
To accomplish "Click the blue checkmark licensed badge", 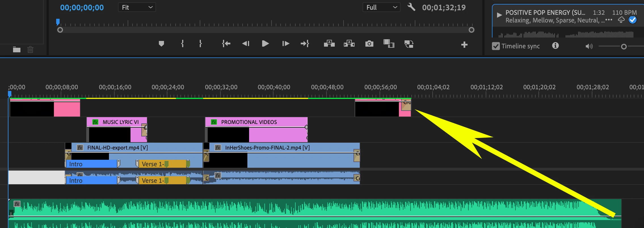I will click(x=633, y=20).
